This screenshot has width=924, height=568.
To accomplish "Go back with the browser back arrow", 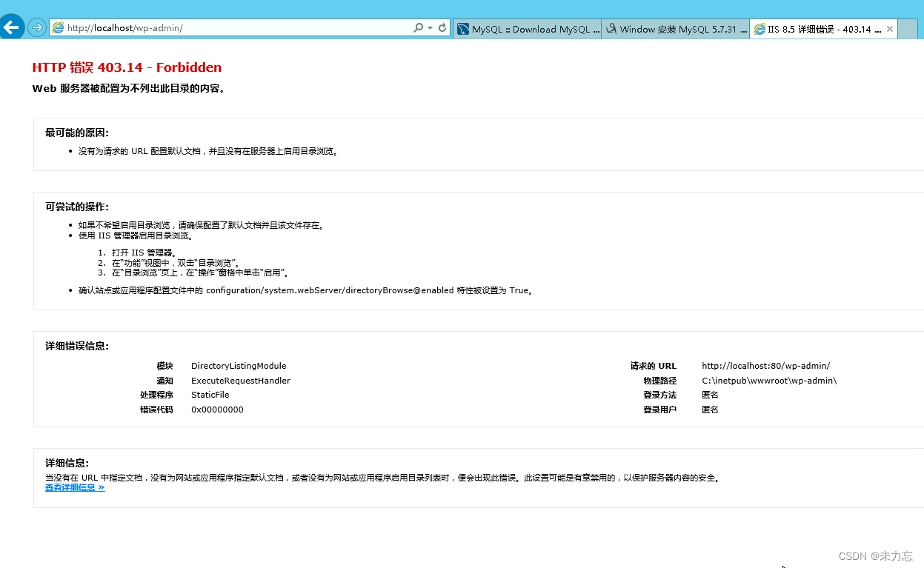I will (12, 27).
